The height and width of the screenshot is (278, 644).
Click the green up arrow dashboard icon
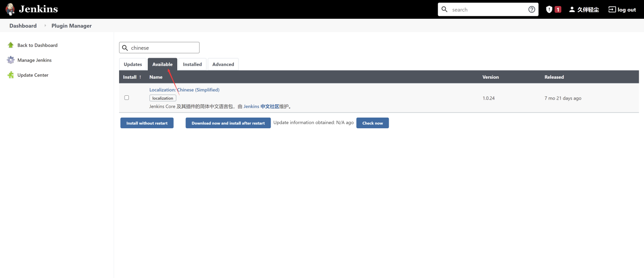point(11,45)
